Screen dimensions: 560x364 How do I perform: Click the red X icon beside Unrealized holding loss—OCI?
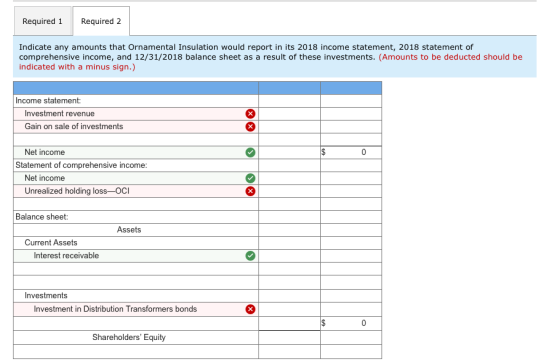click(x=250, y=191)
